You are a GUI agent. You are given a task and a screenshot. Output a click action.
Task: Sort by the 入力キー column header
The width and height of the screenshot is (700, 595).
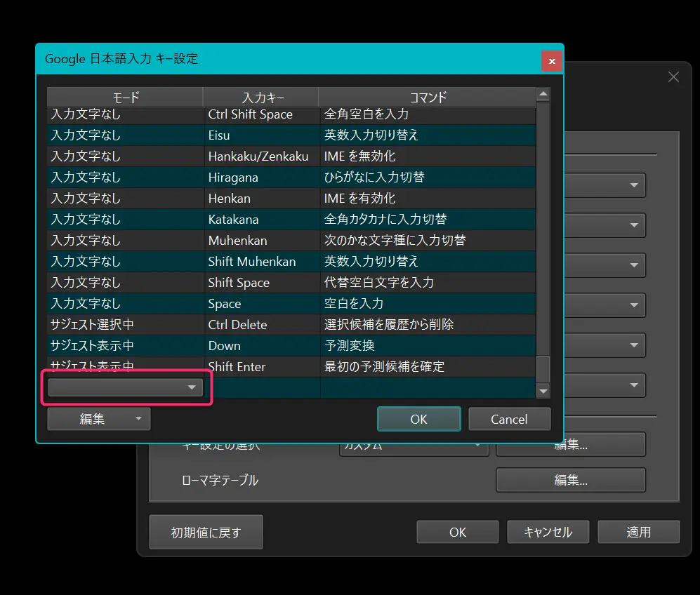click(262, 98)
